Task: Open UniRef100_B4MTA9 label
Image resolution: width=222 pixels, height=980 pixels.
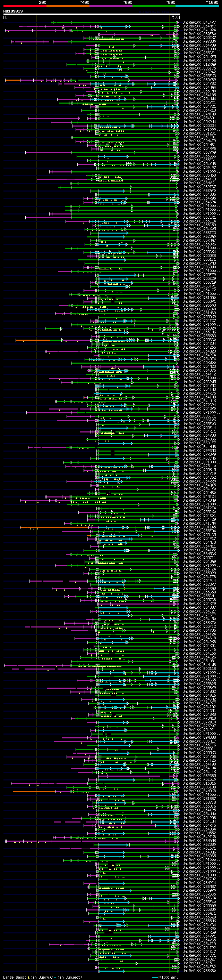Action: point(199,114)
